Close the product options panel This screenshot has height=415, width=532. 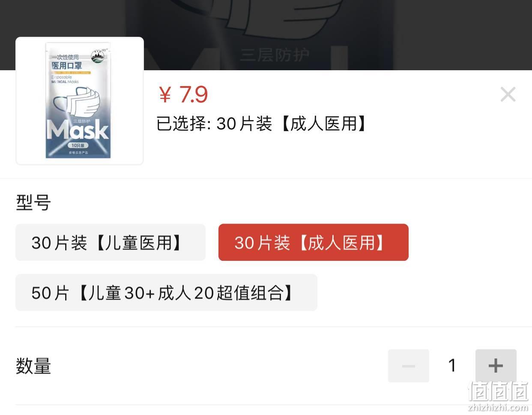coord(508,94)
